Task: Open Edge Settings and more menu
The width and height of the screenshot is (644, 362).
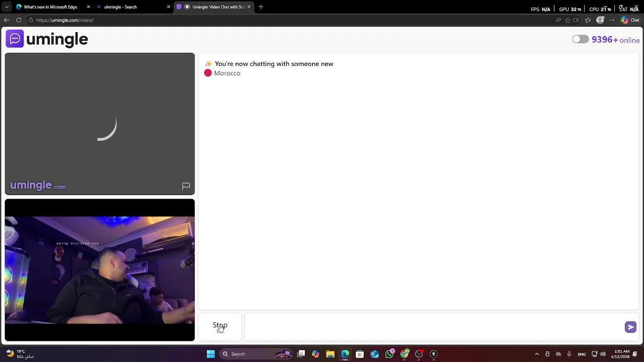Action: click(612, 20)
